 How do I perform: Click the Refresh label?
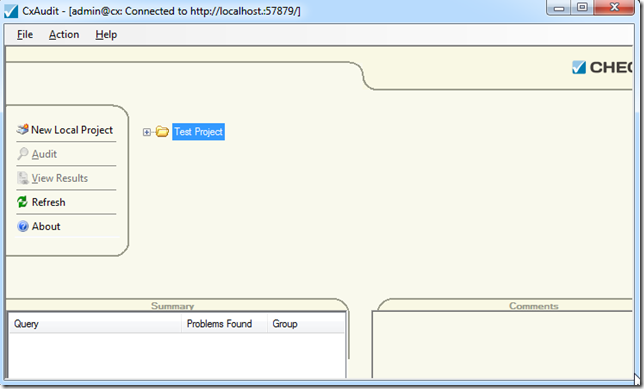[x=48, y=202]
